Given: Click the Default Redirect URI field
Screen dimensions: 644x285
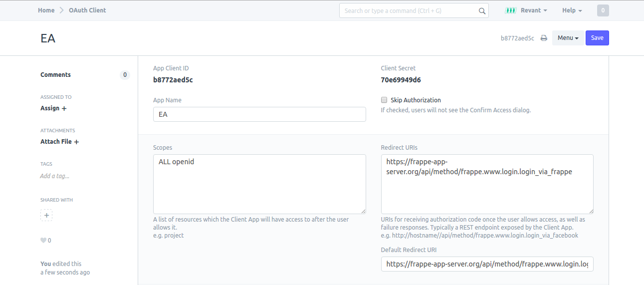Looking at the screenshot, I should [x=487, y=264].
